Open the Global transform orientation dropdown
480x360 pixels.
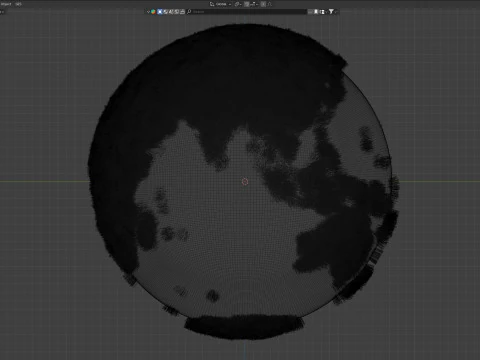[221, 4]
